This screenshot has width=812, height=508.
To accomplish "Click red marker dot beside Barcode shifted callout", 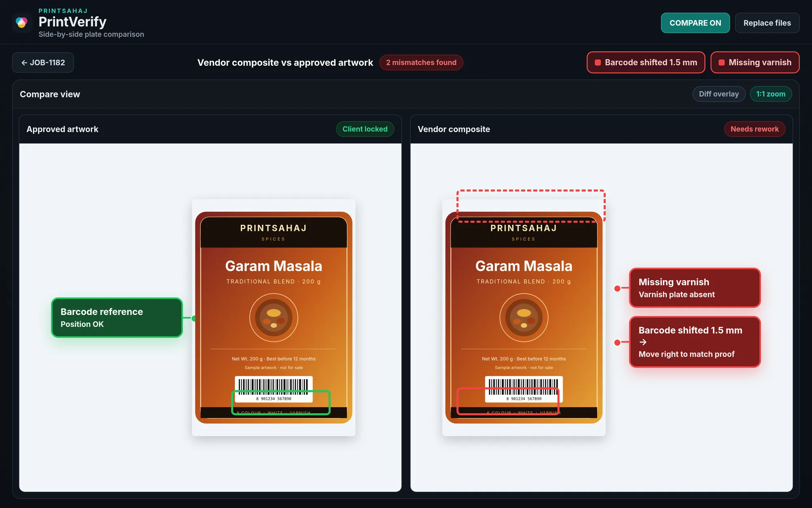I will click(x=617, y=343).
